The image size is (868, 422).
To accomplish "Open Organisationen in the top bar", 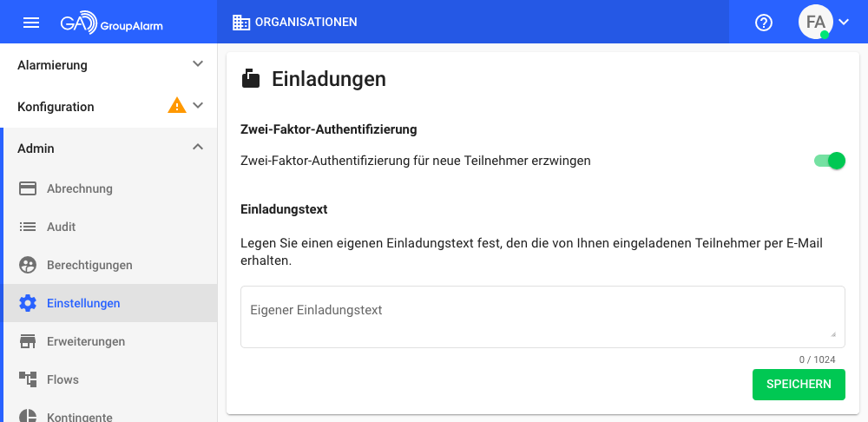I will (295, 23).
